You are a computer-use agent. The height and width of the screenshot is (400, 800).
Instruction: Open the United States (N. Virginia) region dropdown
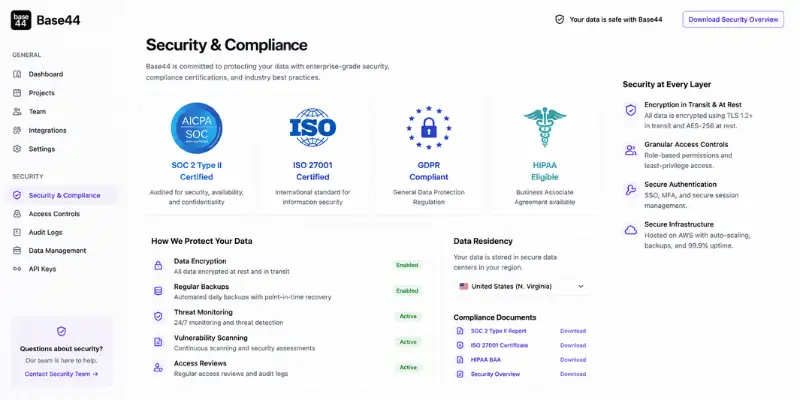tap(521, 286)
